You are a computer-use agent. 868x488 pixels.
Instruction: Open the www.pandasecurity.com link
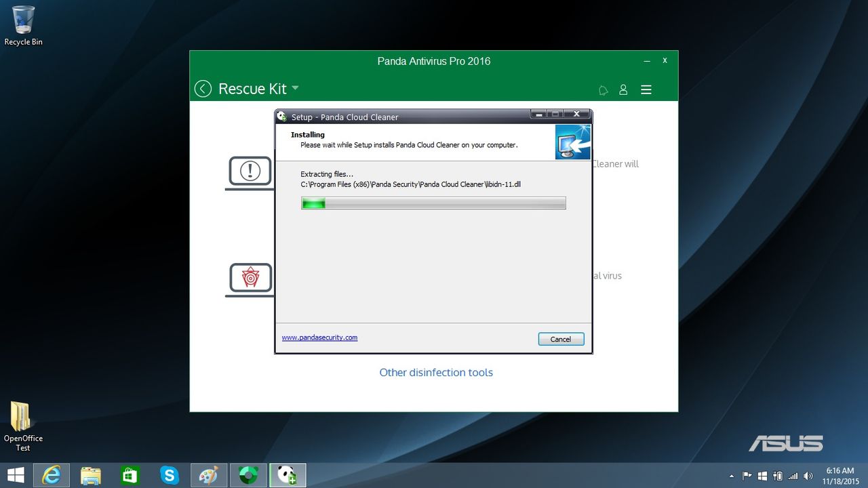coord(319,338)
